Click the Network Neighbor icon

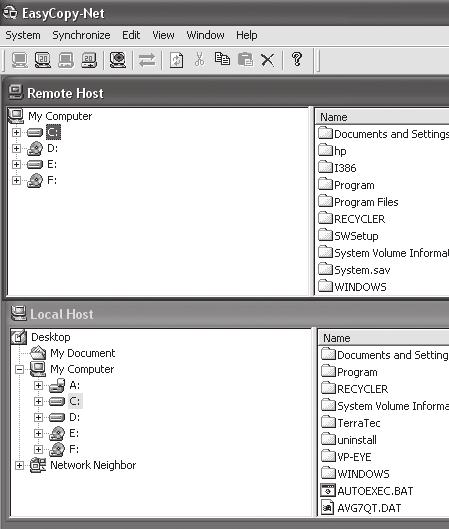[x=38, y=465]
